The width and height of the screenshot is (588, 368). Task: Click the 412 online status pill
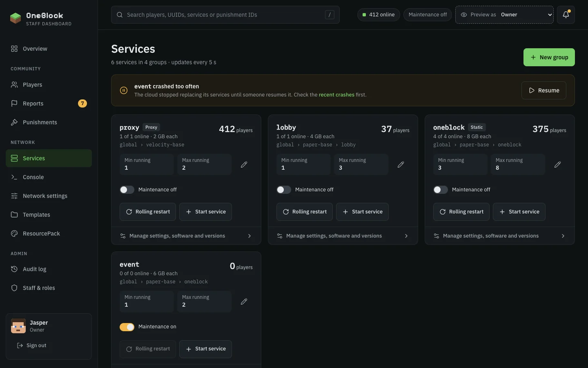pos(379,15)
